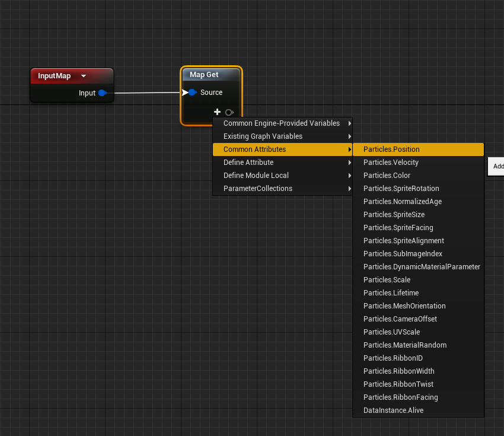
Task: Choose Particles.RibbonWidth attribute
Action: 418,371
